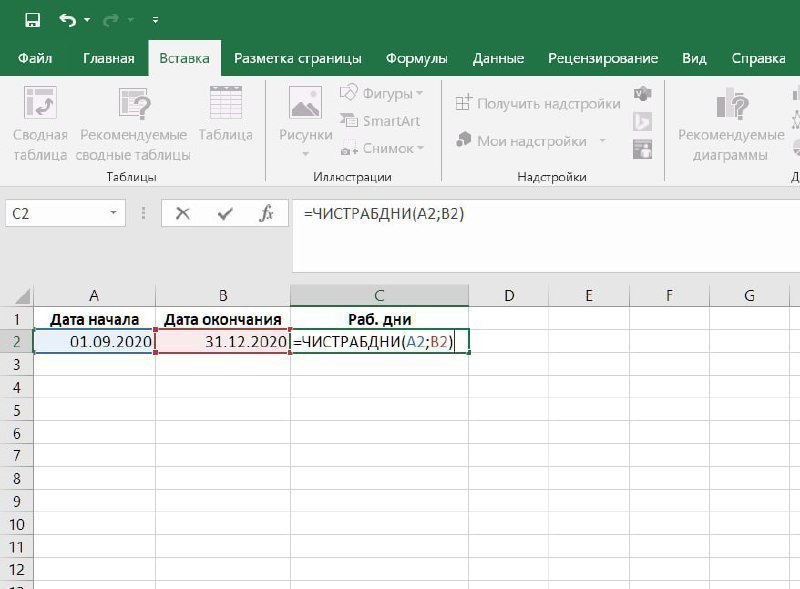Viewport: 800px width, 589px height.
Task: Insert a SmartArt graphic
Action: click(380, 121)
